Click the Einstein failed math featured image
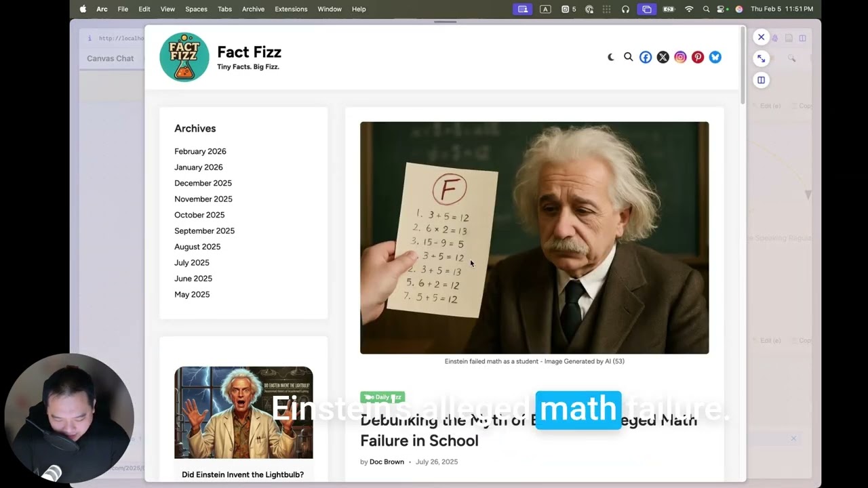Screen dimensions: 868x488 click(534, 238)
